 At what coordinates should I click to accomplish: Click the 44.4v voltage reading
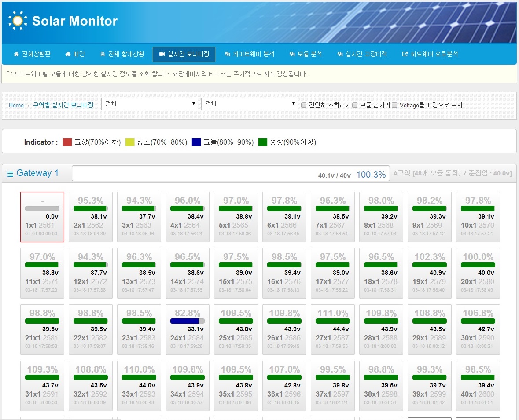pyautogui.click(x=341, y=329)
